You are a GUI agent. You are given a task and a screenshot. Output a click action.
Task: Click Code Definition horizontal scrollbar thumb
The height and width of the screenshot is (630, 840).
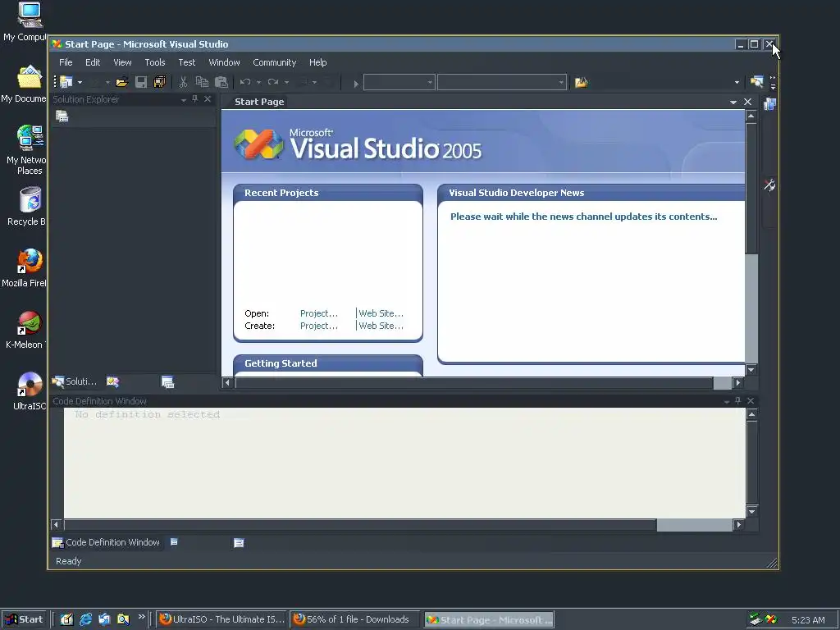click(360, 524)
